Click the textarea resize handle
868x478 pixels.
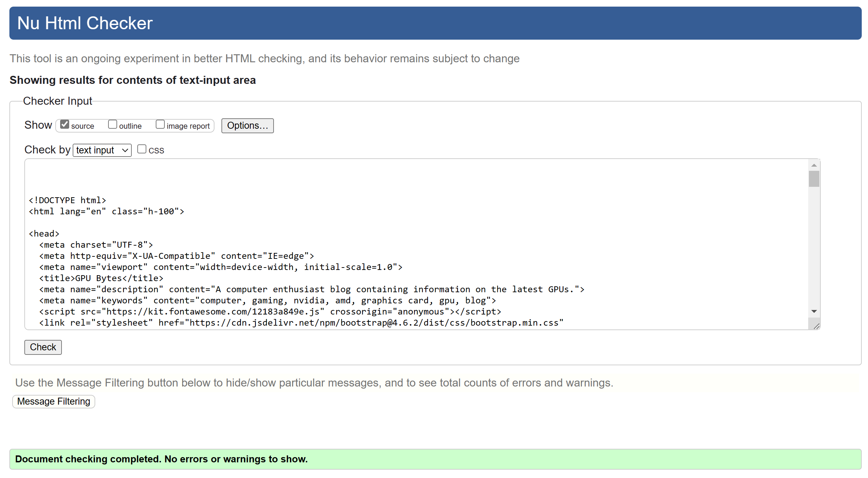(817, 326)
